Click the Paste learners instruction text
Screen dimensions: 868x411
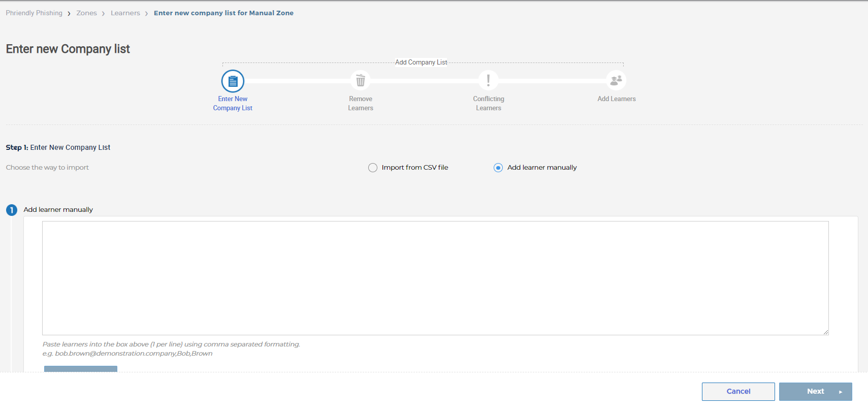(171, 344)
